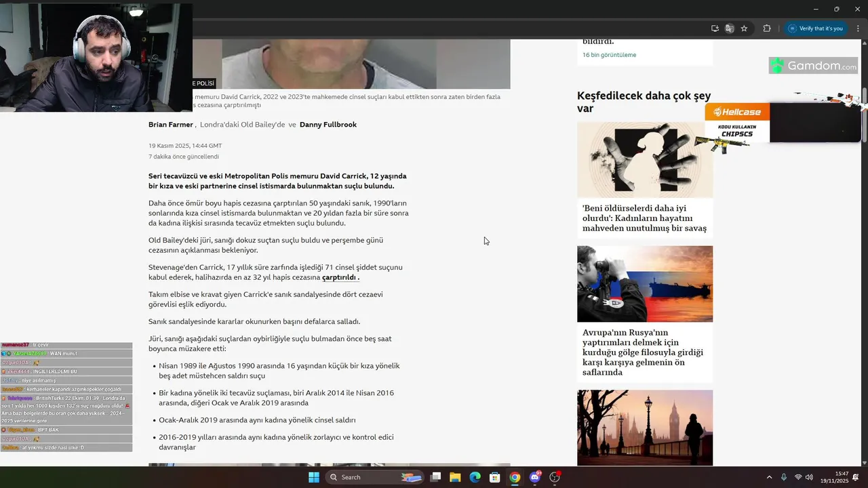Click the bullet starting 'Nisan 1989 ile Ağustos 1990'
Viewport: 868px width, 488px height.
click(279, 371)
